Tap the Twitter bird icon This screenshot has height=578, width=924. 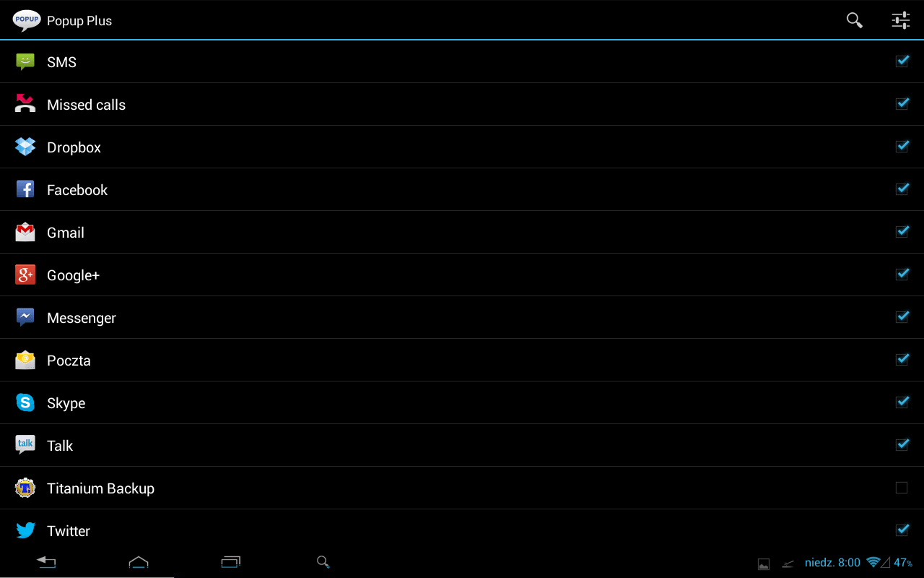tap(25, 530)
